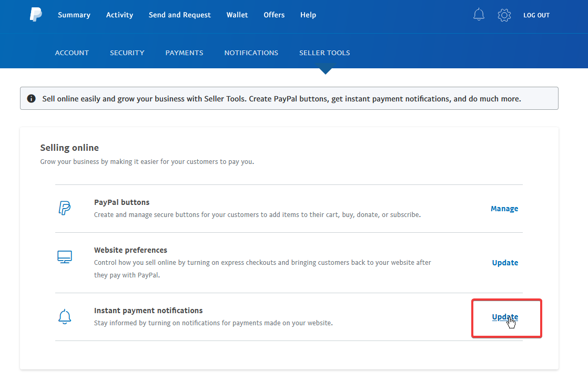Screen dimensions: 588x382
Task: Click the info icon in the banner
Action: click(32, 98)
